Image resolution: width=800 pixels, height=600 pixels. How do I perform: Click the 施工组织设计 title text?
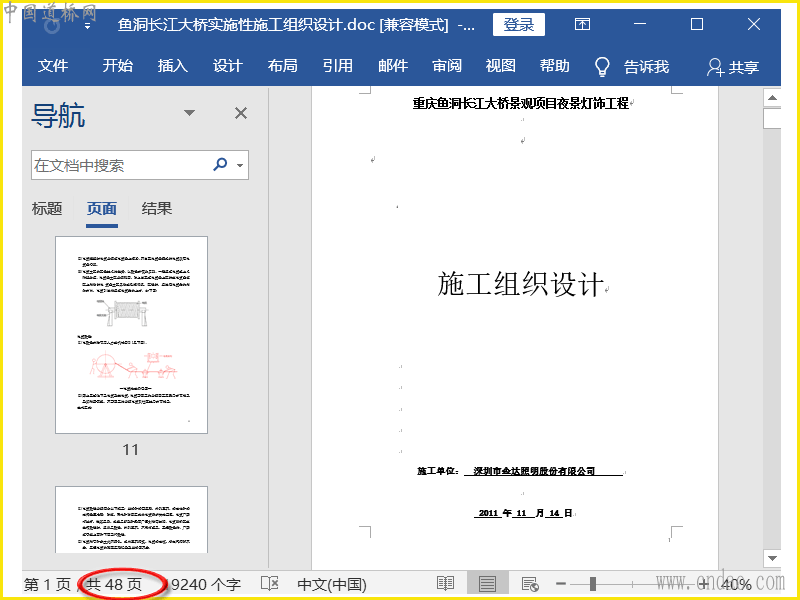520,284
